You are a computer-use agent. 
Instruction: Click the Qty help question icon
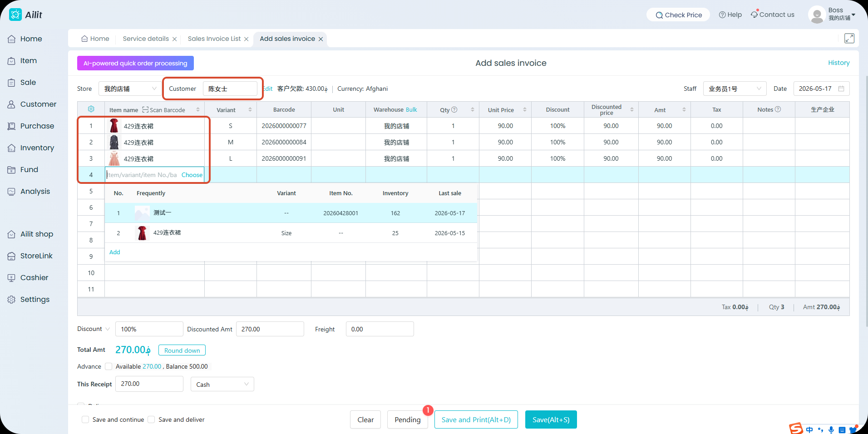click(454, 110)
